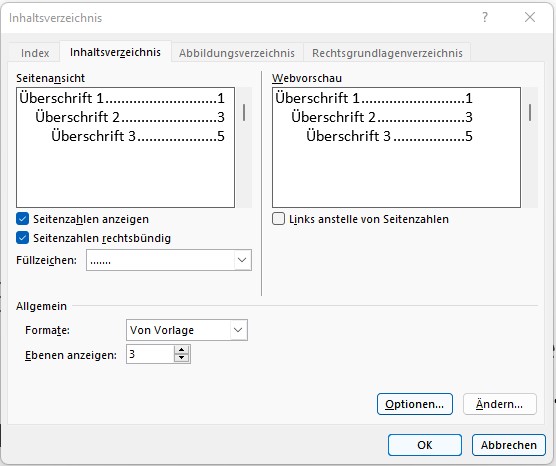Select the Inhaltsverzeichnis tab
The width and height of the screenshot is (556, 466).
(x=115, y=52)
